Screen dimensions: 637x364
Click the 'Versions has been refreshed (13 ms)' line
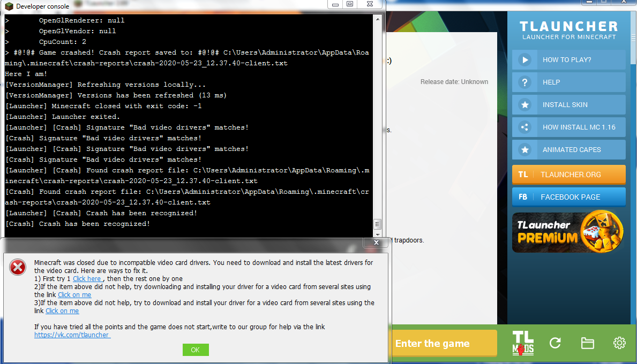(x=116, y=95)
